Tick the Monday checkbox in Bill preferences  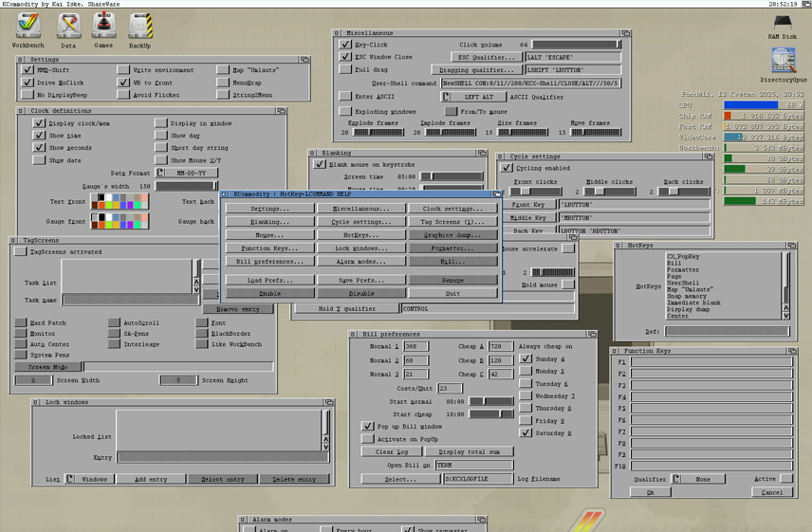526,372
